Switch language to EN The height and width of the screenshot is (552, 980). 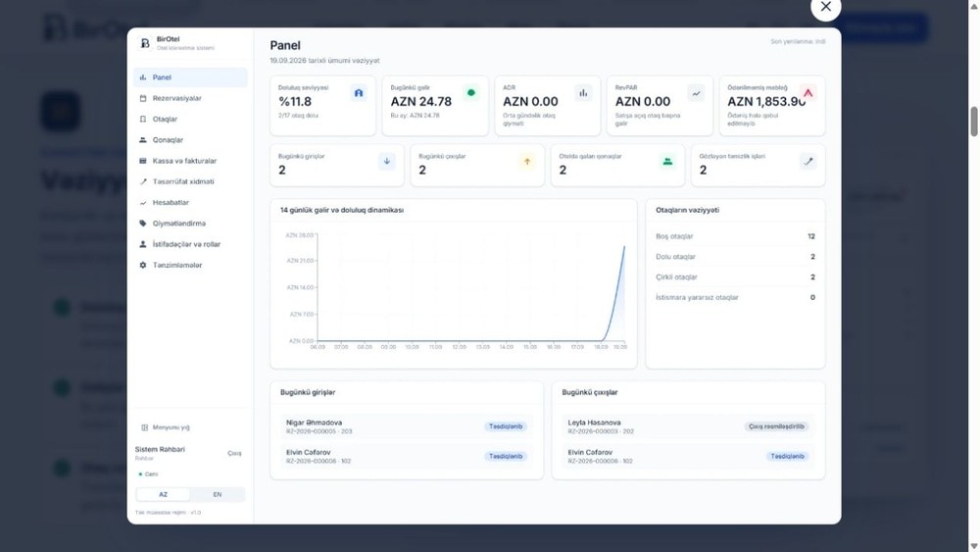click(218, 494)
